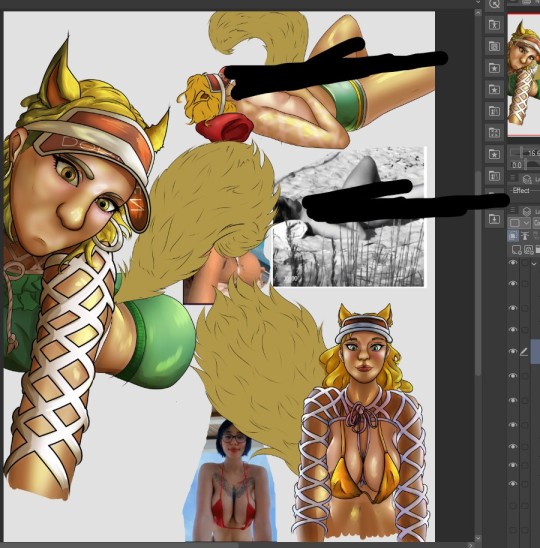Click canvas vertical scrollbar down arrow
Screen dimensions: 540x548
coord(478,538)
